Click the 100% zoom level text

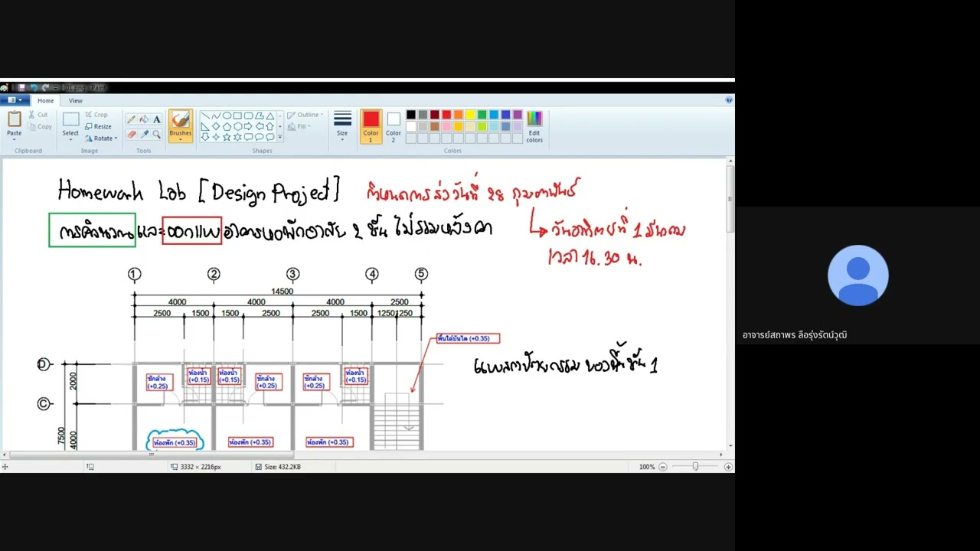tap(647, 467)
